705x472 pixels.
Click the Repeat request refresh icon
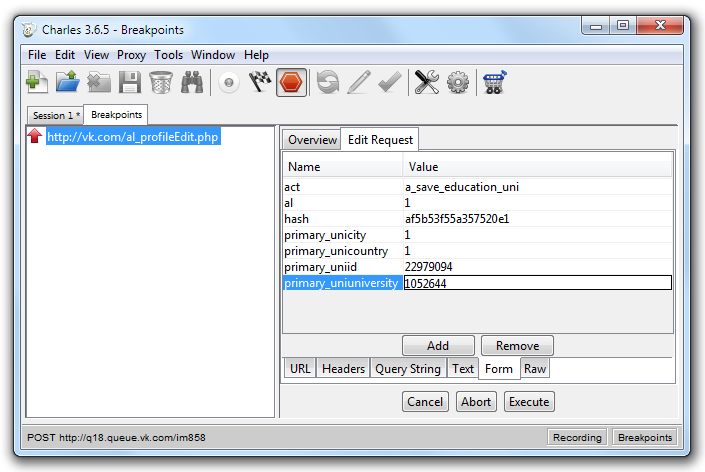(328, 82)
